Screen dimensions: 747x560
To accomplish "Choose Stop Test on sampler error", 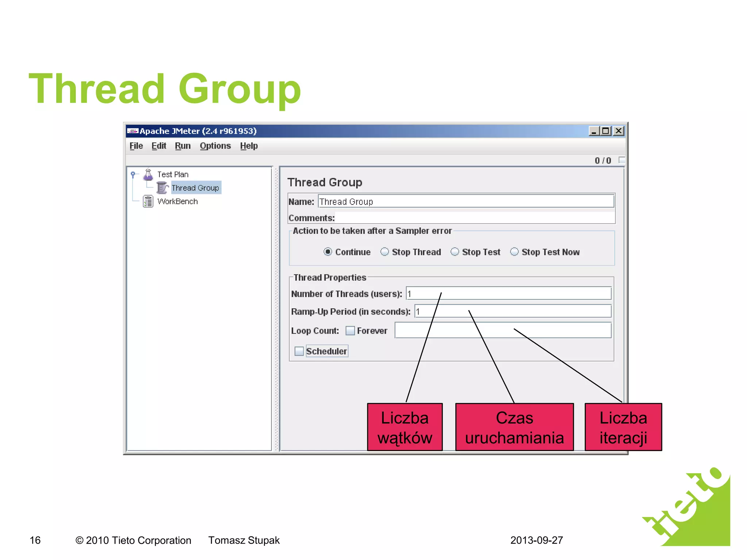I will click(455, 252).
